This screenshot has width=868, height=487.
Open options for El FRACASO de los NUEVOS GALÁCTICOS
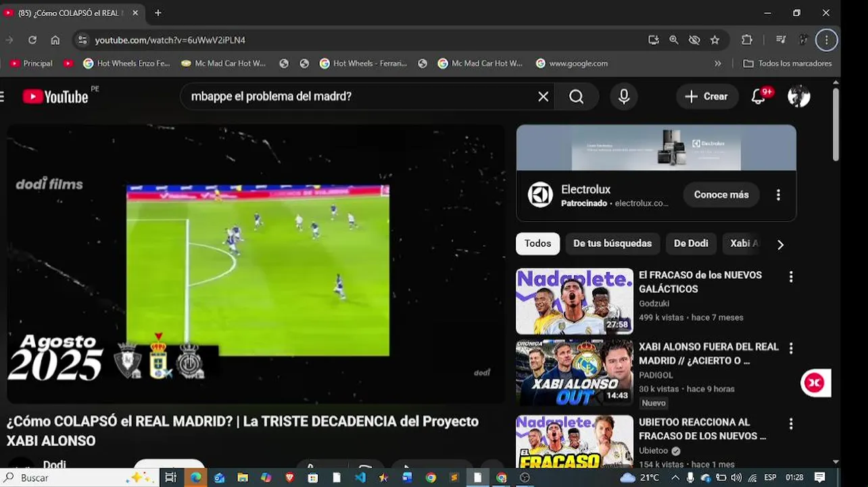791,277
